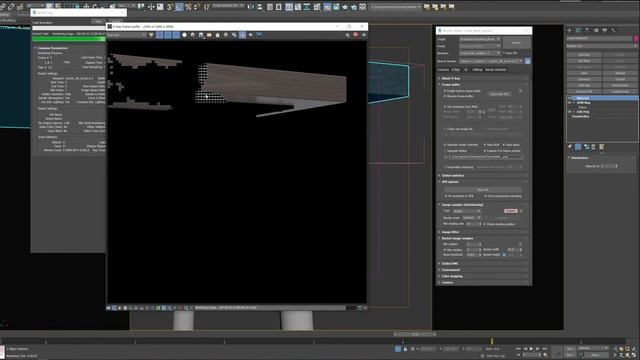The image size is (640, 360).
Task: Open Modifier List dropdown in command panel
Action: 602,46
